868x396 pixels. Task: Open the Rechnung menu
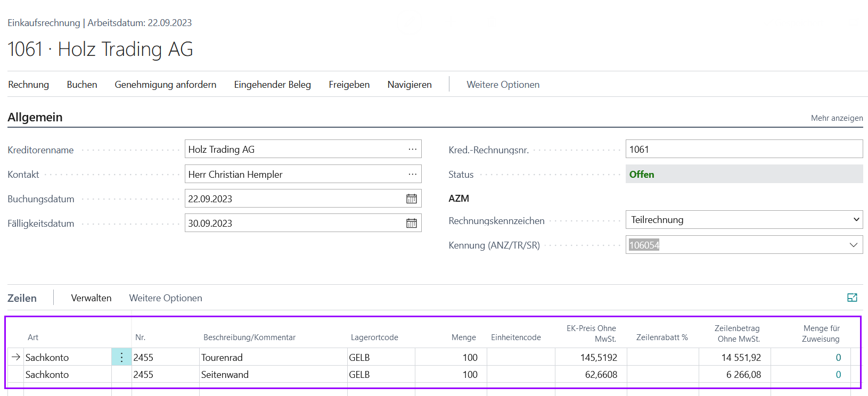[29, 85]
